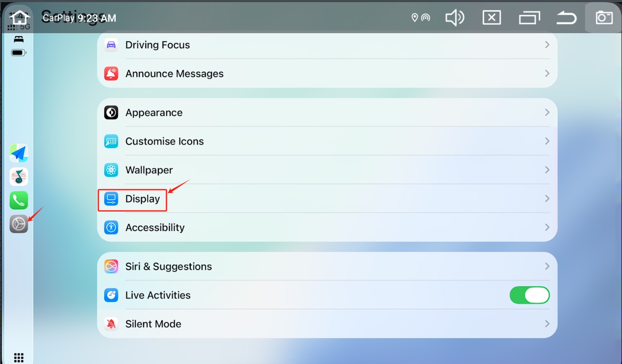Select Announce Messages
622x364 pixels.
[x=327, y=74]
